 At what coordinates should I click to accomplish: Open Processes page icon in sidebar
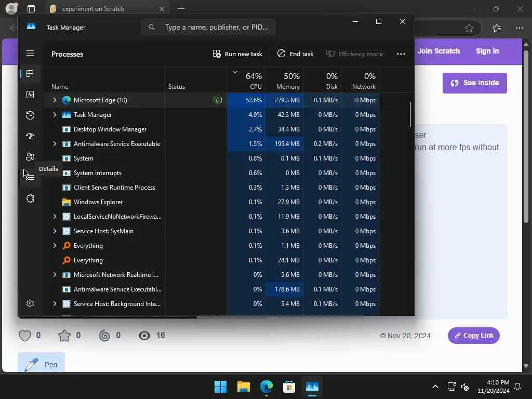30,74
